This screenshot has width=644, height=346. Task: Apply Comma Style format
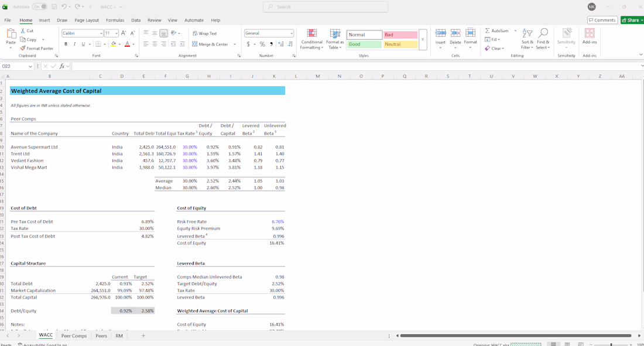271,44
